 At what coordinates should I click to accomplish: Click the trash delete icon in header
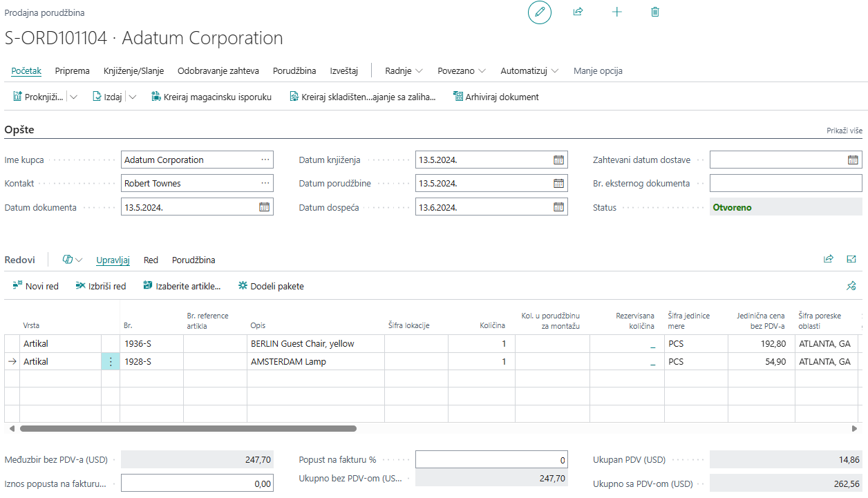tap(655, 12)
